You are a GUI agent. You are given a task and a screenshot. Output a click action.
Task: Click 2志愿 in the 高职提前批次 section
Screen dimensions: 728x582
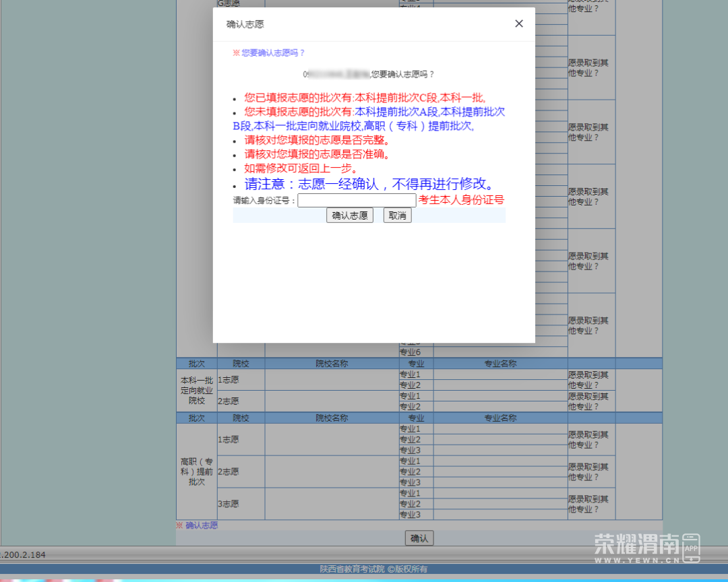click(229, 472)
